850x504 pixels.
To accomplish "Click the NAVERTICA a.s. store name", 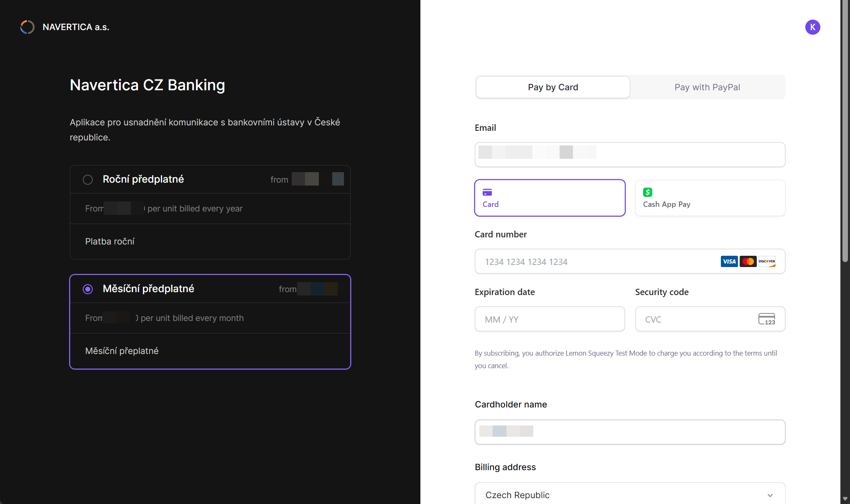I will [76, 27].
